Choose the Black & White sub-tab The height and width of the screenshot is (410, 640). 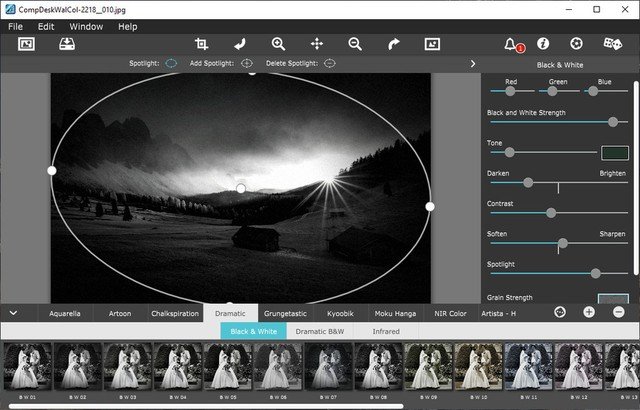coord(253,331)
